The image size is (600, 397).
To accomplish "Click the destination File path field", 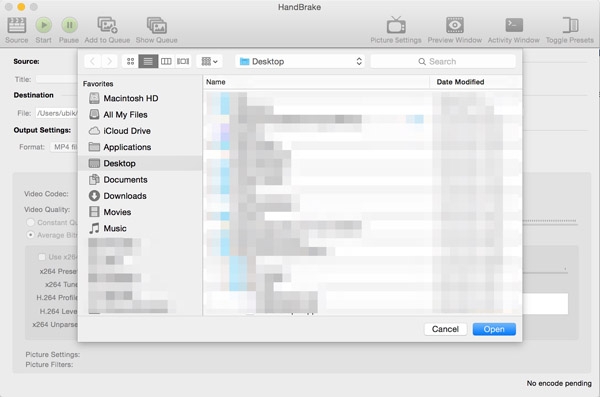I will [57, 113].
